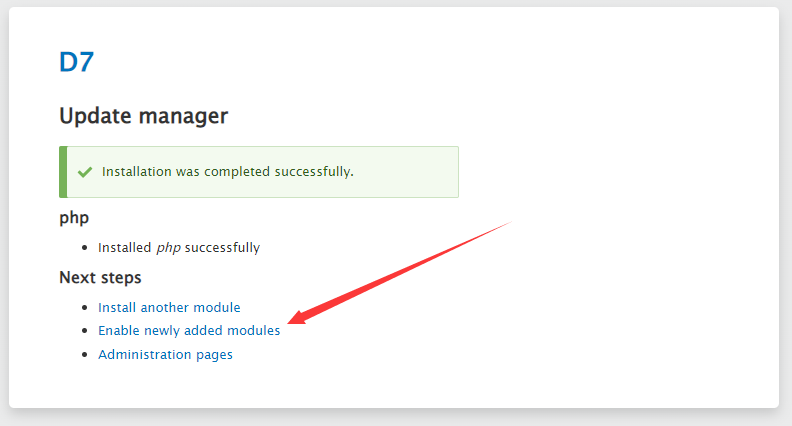Viewport: 792px width, 426px height.
Task: Click the green checkmark status icon
Action: coord(85,172)
